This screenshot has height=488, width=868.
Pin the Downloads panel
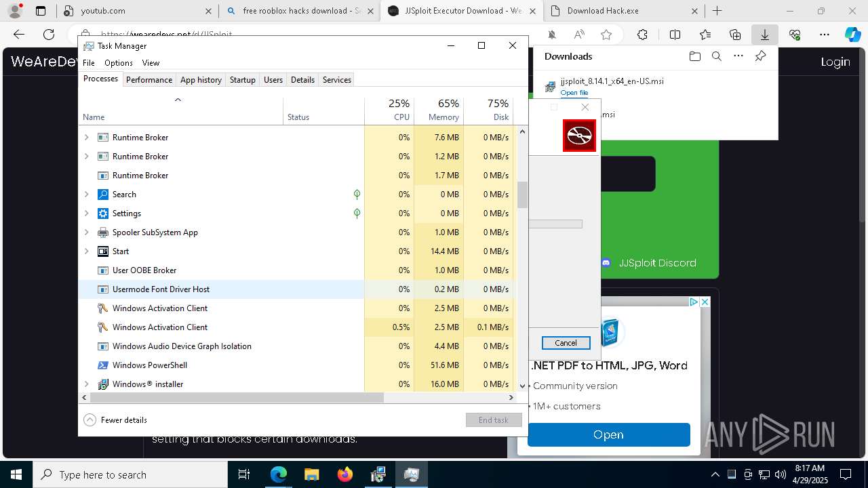(x=760, y=56)
